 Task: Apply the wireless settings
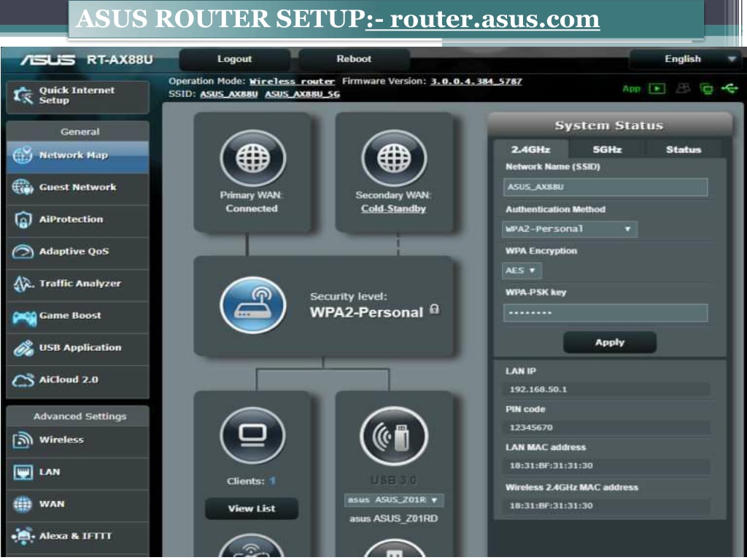[610, 343]
